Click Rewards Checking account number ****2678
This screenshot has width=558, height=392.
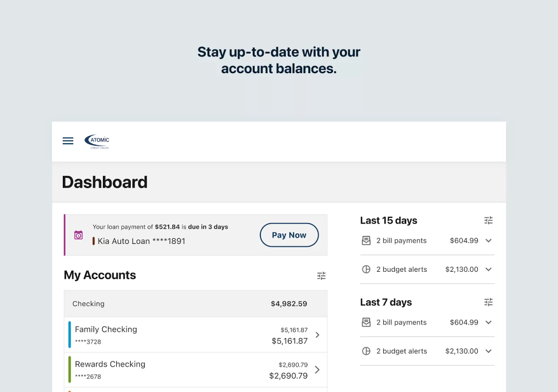(88, 377)
